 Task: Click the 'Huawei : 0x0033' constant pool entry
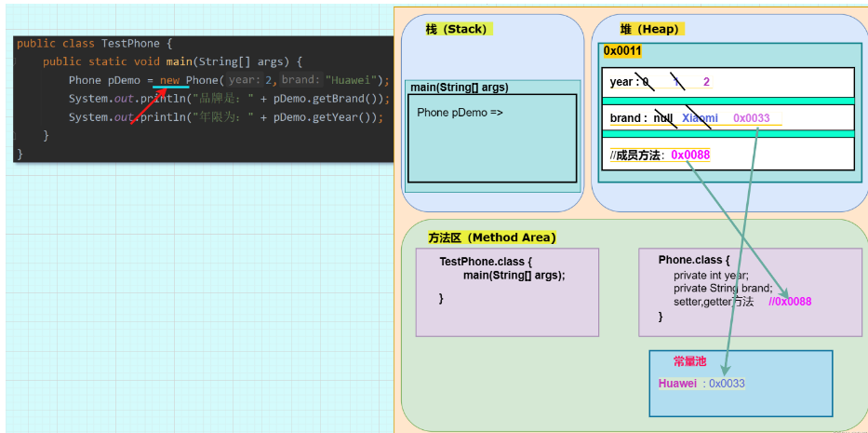[x=701, y=384]
